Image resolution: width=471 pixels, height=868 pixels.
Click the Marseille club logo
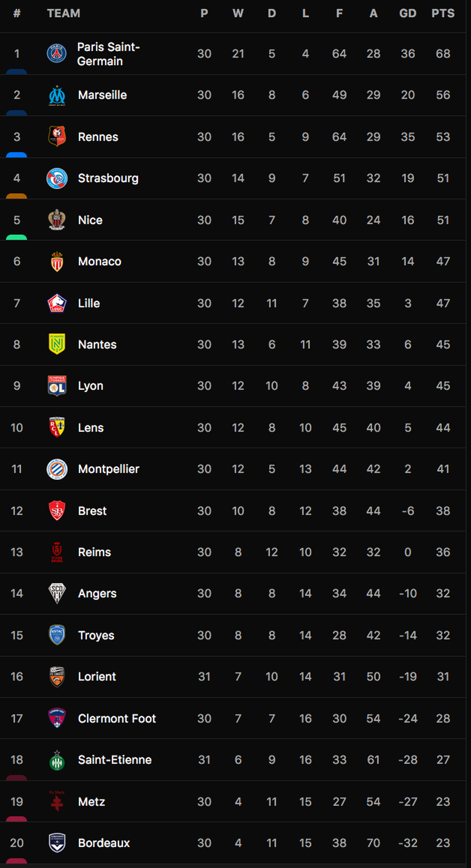pyautogui.click(x=57, y=95)
